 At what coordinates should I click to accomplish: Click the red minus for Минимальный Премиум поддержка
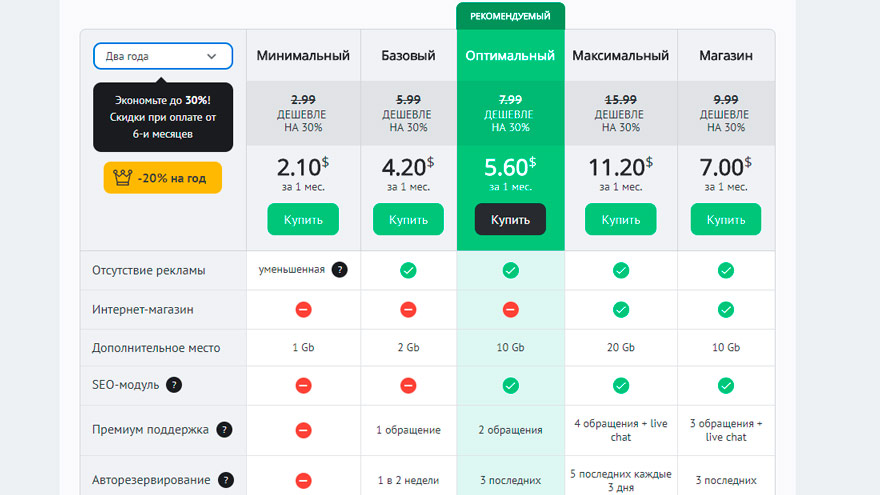click(303, 430)
